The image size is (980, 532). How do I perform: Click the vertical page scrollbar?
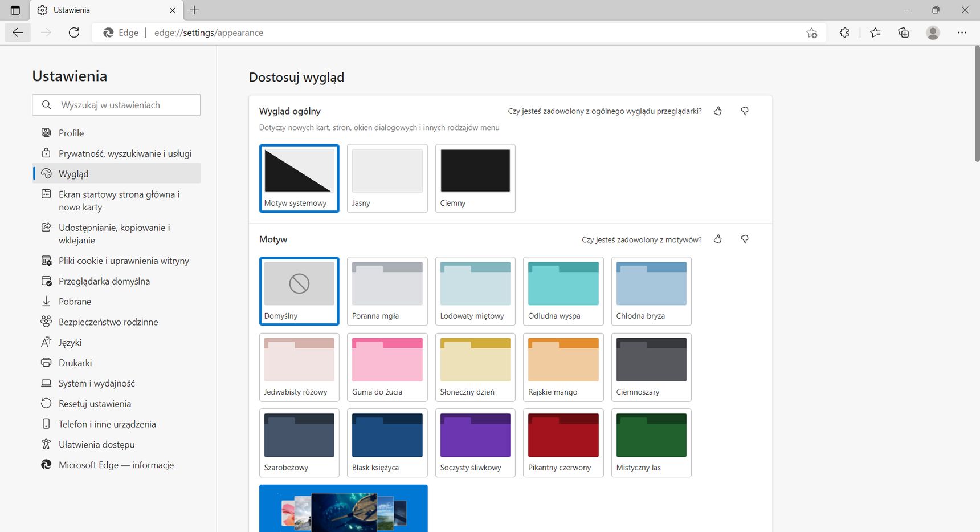(x=977, y=104)
